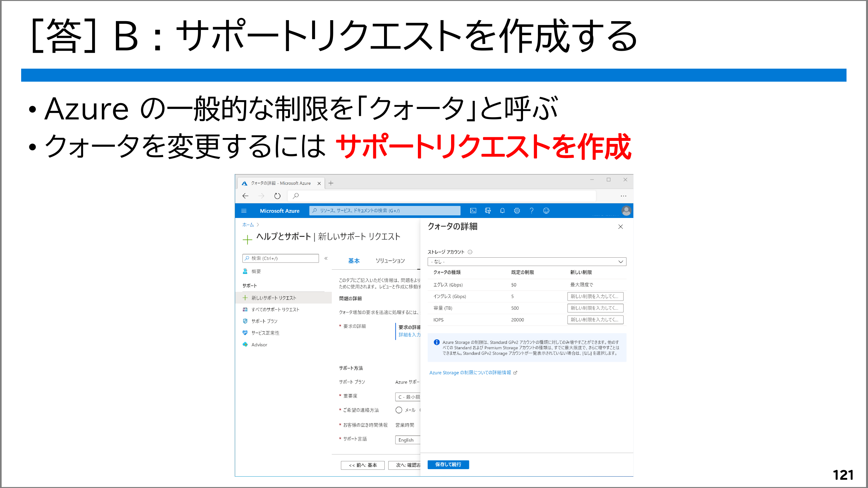Open Azure Storage の制限についての詳細情報 link
This screenshot has width=868, height=488.
(470, 373)
